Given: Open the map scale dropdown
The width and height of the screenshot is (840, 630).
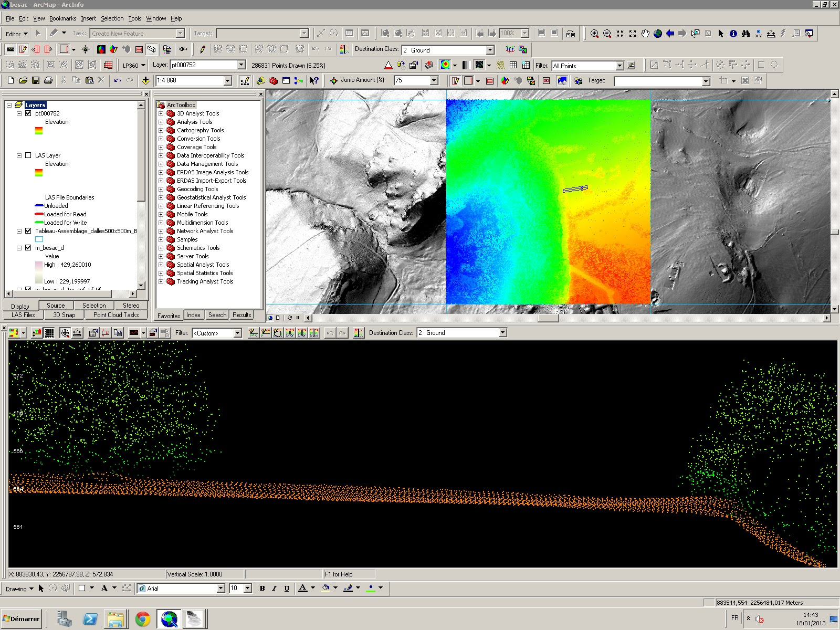Looking at the screenshot, I should [228, 81].
